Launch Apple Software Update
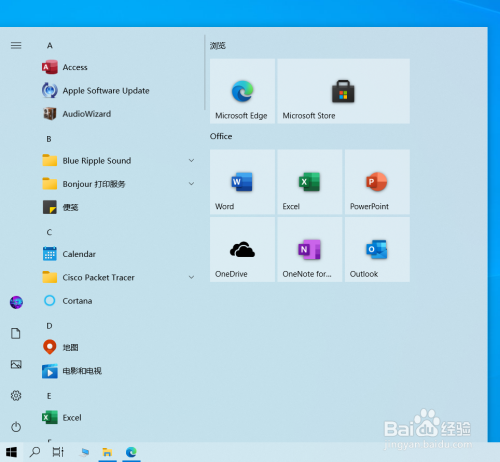 [117, 91]
